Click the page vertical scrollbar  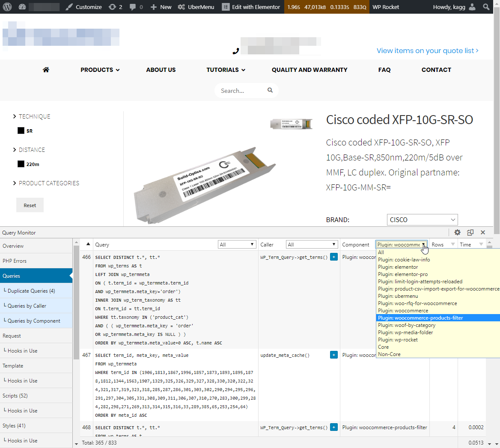click(x=497, y=121)
